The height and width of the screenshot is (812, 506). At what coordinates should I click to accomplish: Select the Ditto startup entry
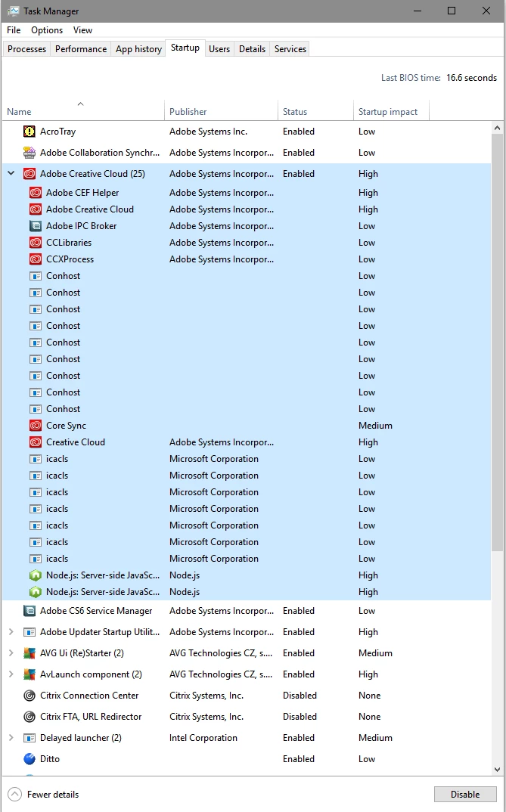[x=247, y=759]
